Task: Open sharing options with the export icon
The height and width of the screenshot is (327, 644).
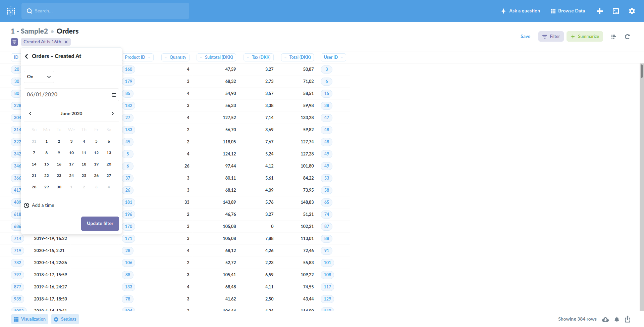Action: [627, 319]
